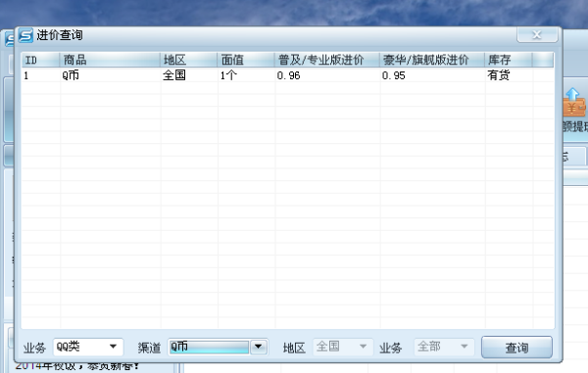Click the 0.95 price cell

(432, 75)
